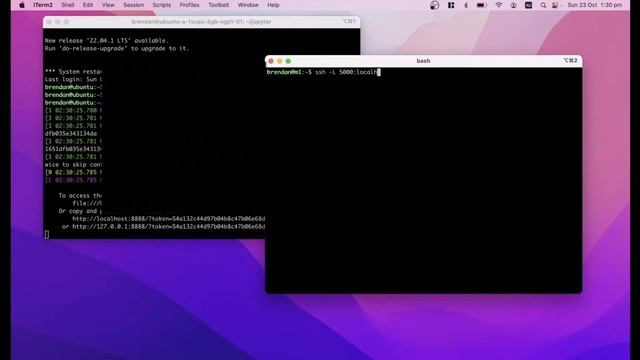The height and width of the screenshot is (360, 640).
Task: Click the 'wice to skip con' line
Action: 73,165
